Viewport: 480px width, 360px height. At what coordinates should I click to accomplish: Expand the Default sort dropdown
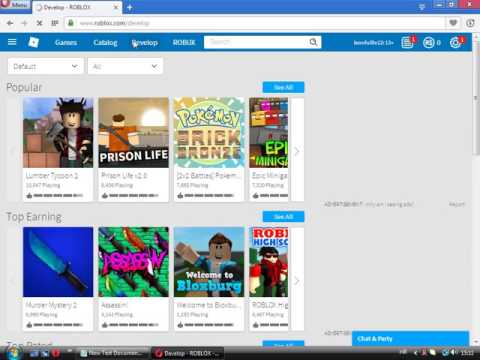(x=45, y=66)
